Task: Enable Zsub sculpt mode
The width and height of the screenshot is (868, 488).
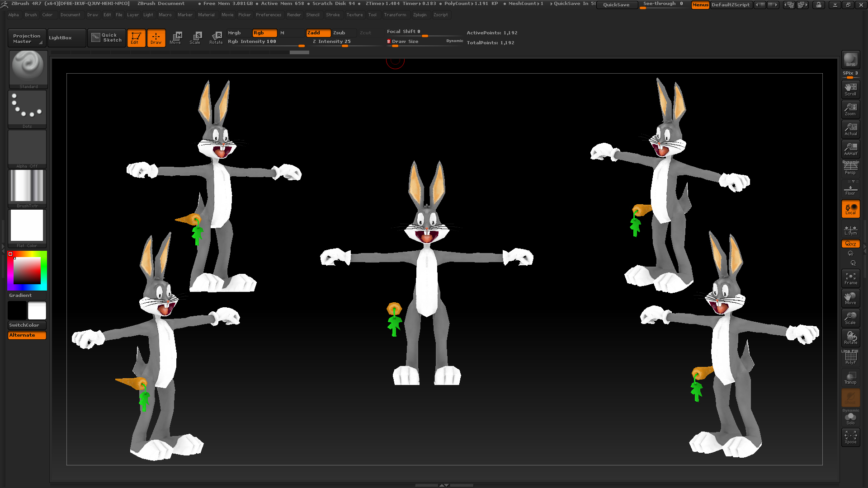Action: [x=344, y=33]
